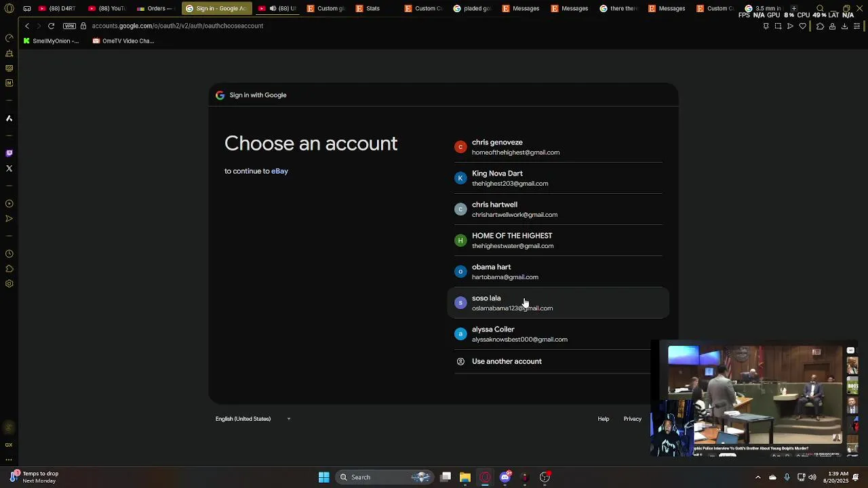The width and height of the screenshot is (868, 488).
Task: Open the SmellMyOnion bookmark
Action: [51, 41]
